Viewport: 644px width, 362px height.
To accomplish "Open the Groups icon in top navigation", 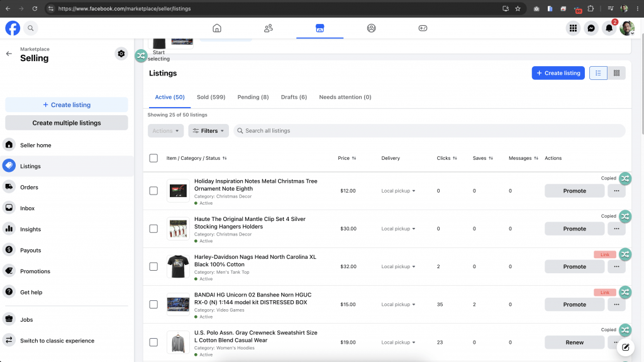I will click(371, 28).
